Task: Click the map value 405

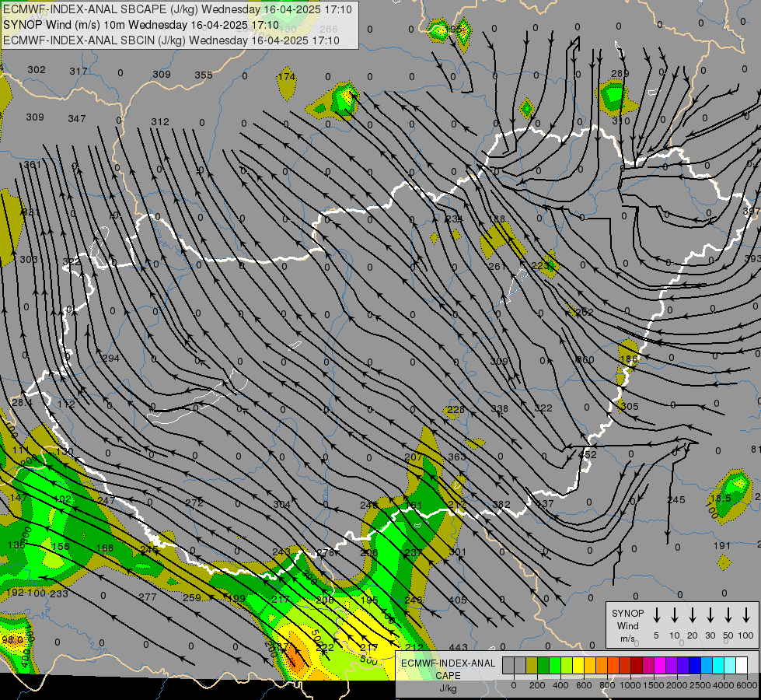Action: (458, 600)
